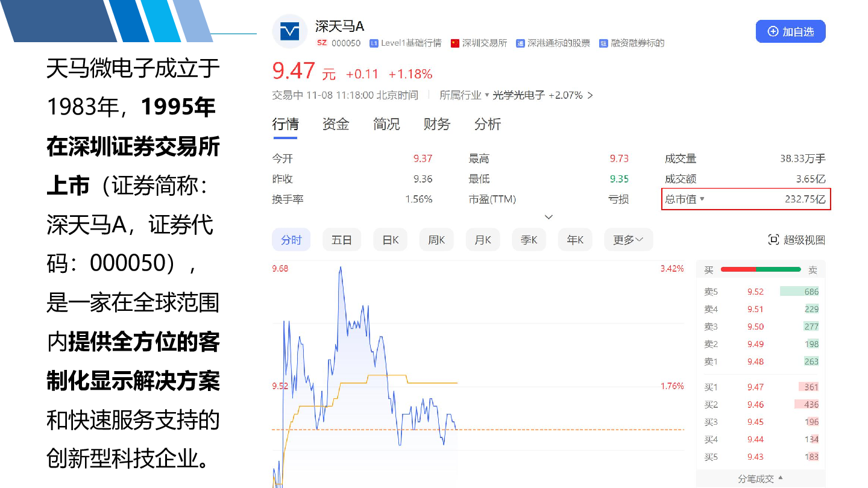868x488 pixels.
Task: Click the 融资融券标的 badge icon
Action: click(603, 43)
